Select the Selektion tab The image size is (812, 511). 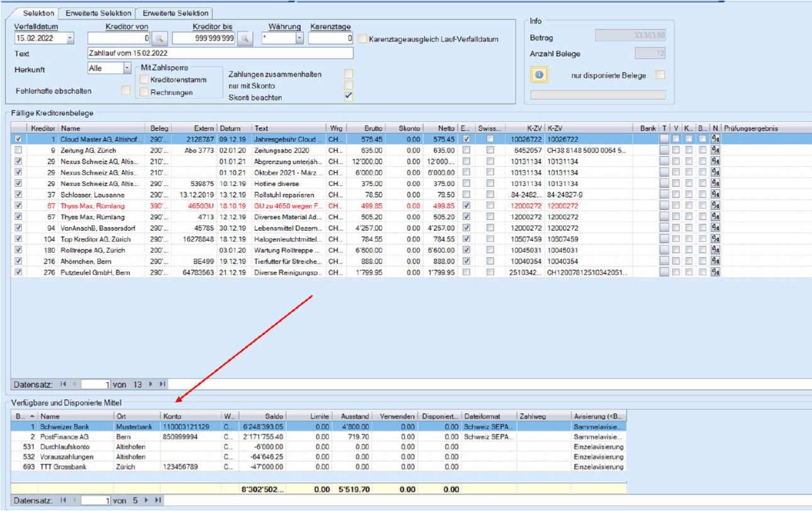[x=38, y=13]
